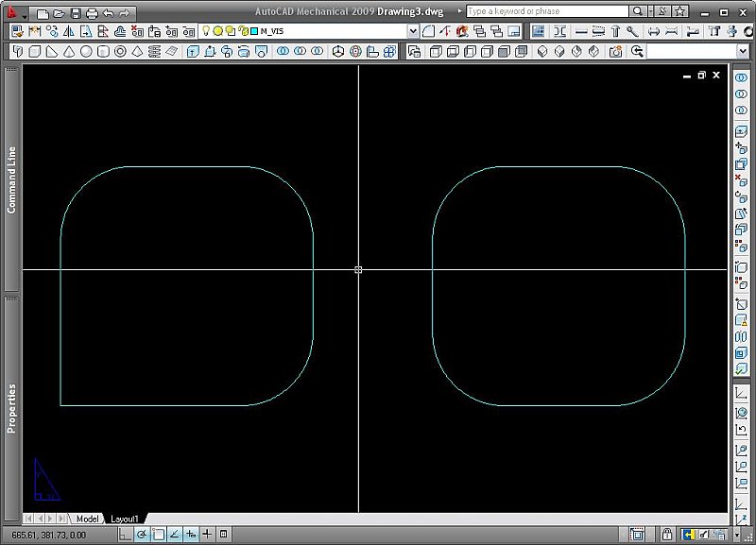Switch to the Layout1 tab
The width and height of the screenshot is (756, 545).
tap(125, 519)
